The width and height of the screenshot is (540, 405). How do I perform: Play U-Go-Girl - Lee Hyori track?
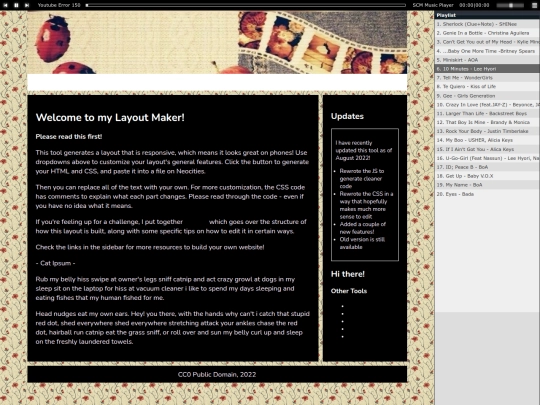click(x=487, y=158)
